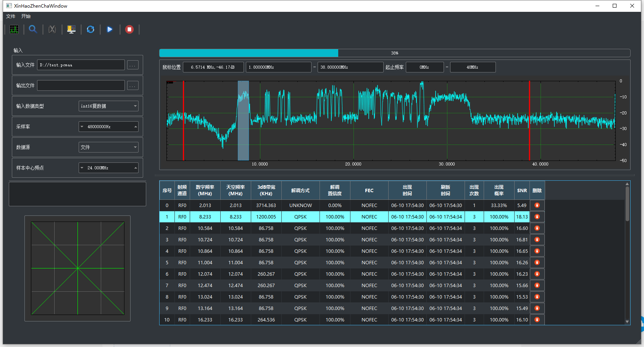Click the magnifier search toolbar icon
The image size is (644, 347).
tap(33, 29)
